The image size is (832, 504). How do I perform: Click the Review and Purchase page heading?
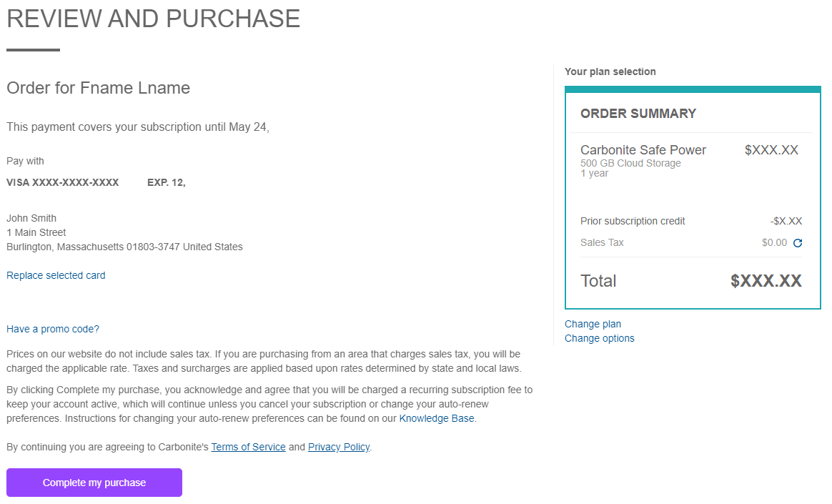[154, 19]
